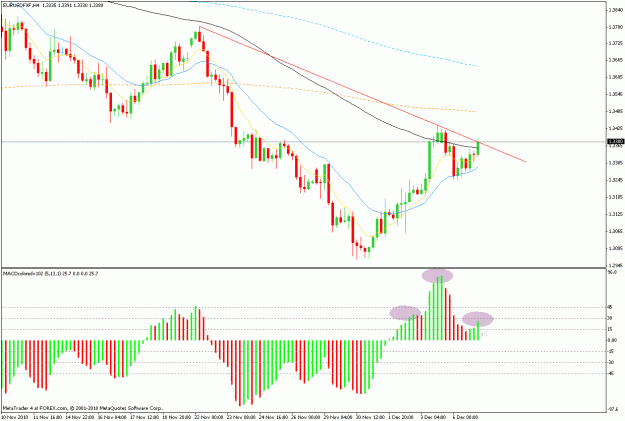Click the 1.3485 price axis label
This screenshot has height=421, width=625.
coord(615,111)
